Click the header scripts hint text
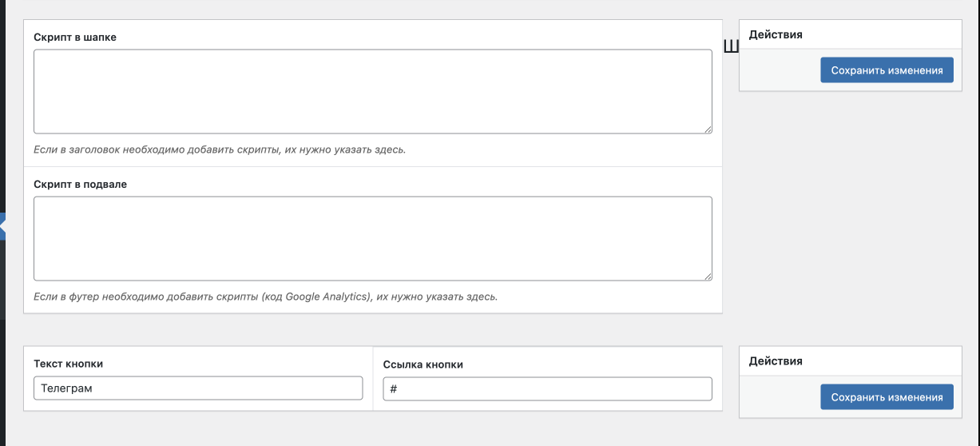The image size is (980, 446). pyautogui.click(x=220, y=149)
